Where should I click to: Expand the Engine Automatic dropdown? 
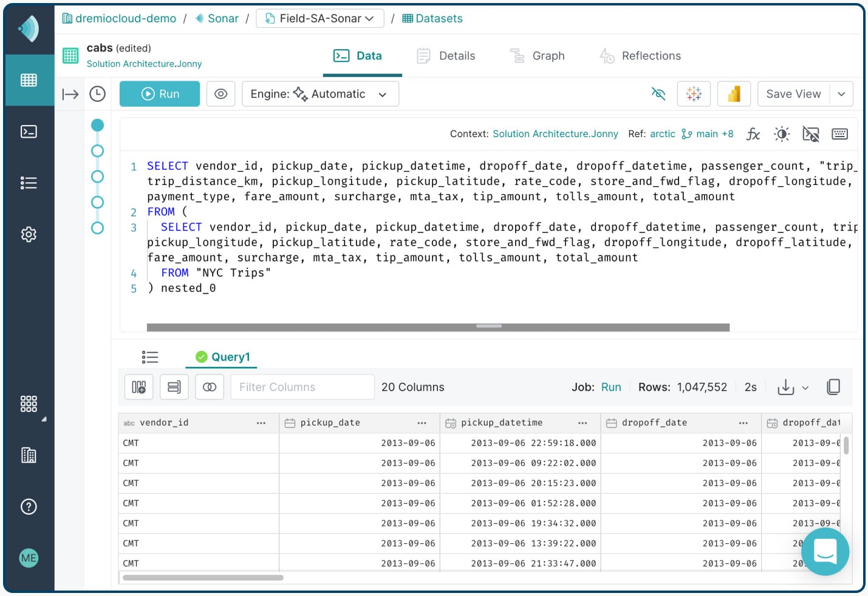pos(383,94)
